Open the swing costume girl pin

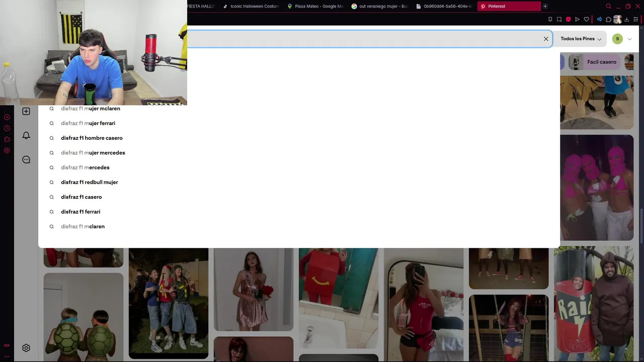509,328
